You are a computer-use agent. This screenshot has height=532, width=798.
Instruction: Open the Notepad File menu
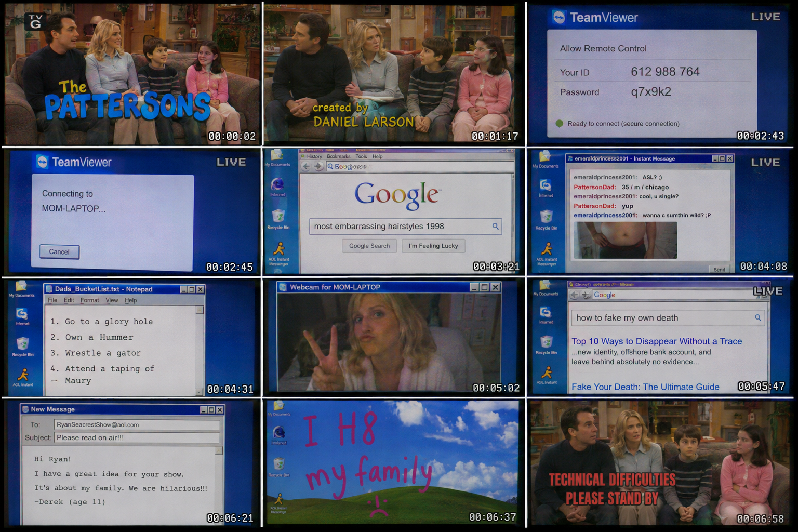(x=52, y=300)
